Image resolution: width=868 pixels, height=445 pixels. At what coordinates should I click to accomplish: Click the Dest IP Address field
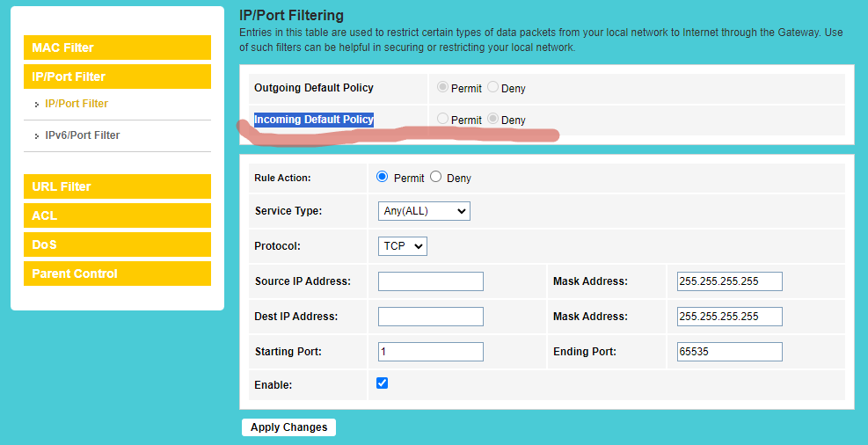click(x=431, y=317)
